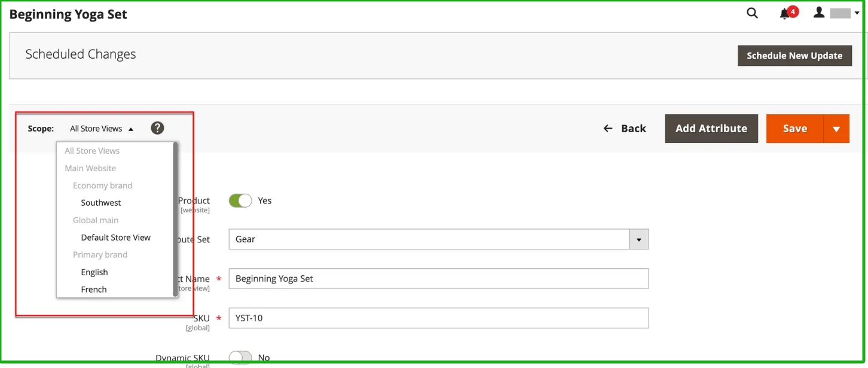The height and width of the screenshot is (368, 868).
Task: Collapse the All Store Views scope selector
Action: click(x=102, y=129)
